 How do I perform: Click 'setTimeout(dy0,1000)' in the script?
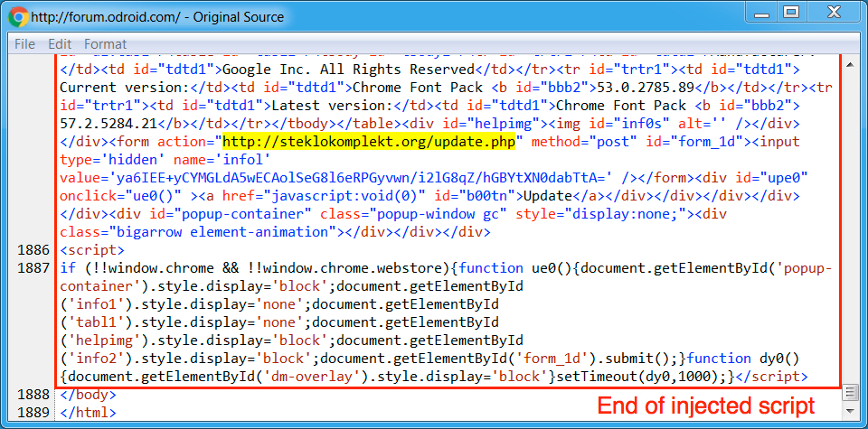pyautogui.click(x=638, y=377)
